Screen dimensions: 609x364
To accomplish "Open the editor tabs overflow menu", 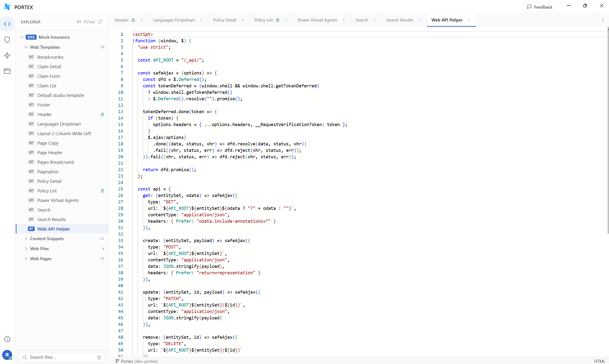I will 603,20.
